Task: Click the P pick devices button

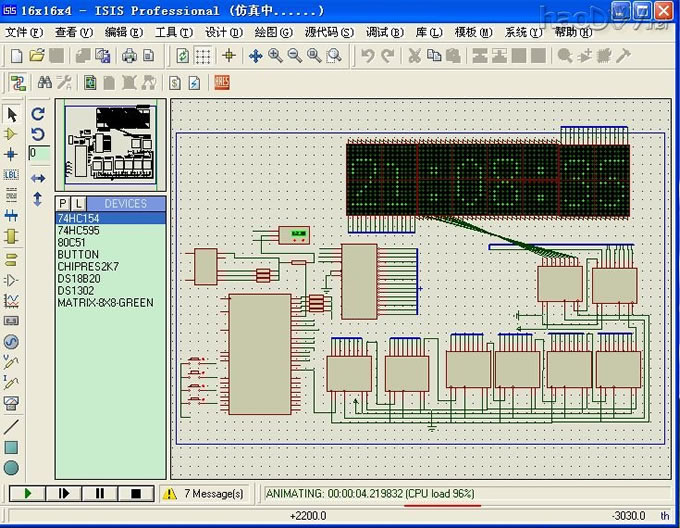Action: click(x=64, y=204)
